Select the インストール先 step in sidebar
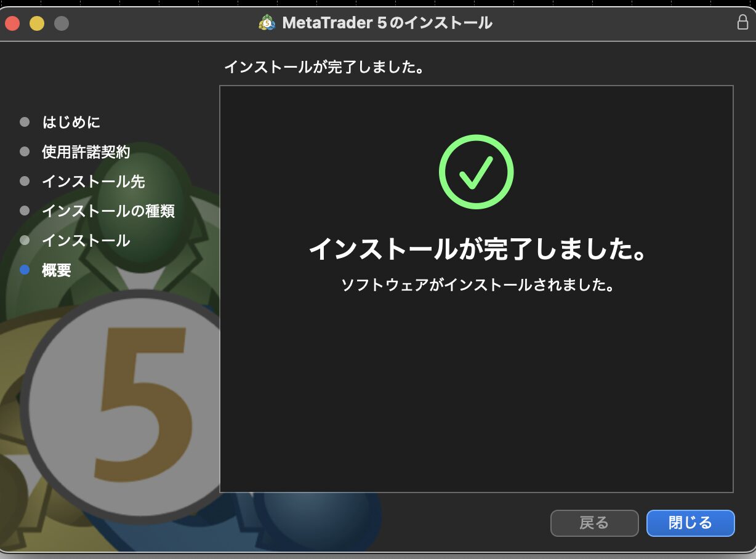The height and width of the screenshot is (559, 756). tap(93, 181)
